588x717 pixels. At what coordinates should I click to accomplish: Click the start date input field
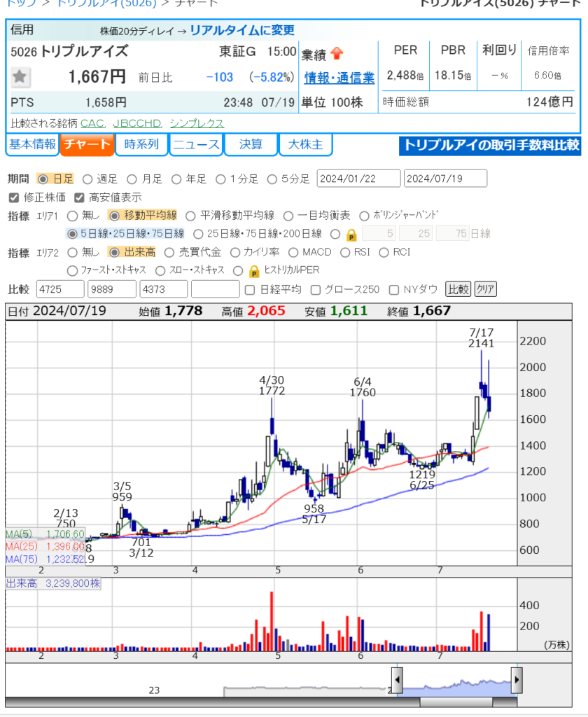(358, 179)
